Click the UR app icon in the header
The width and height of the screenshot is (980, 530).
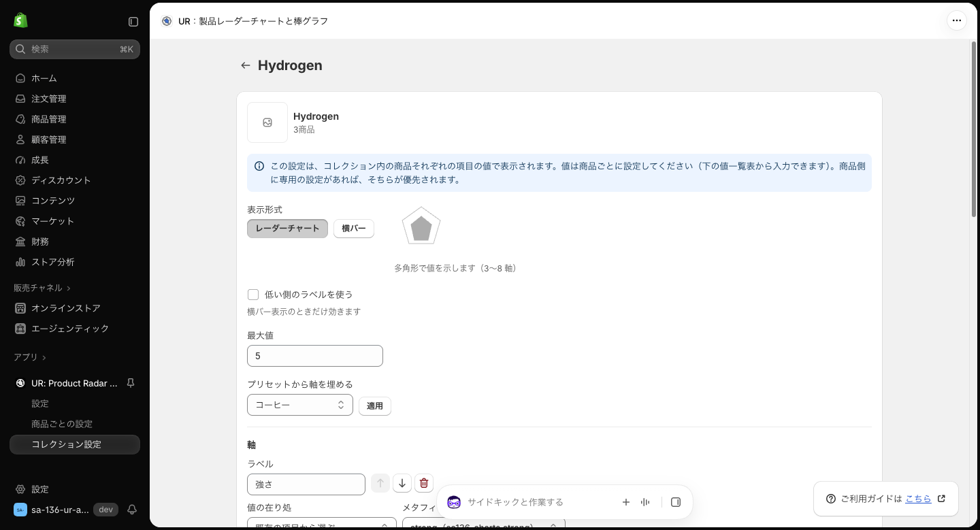pos(167,21)
